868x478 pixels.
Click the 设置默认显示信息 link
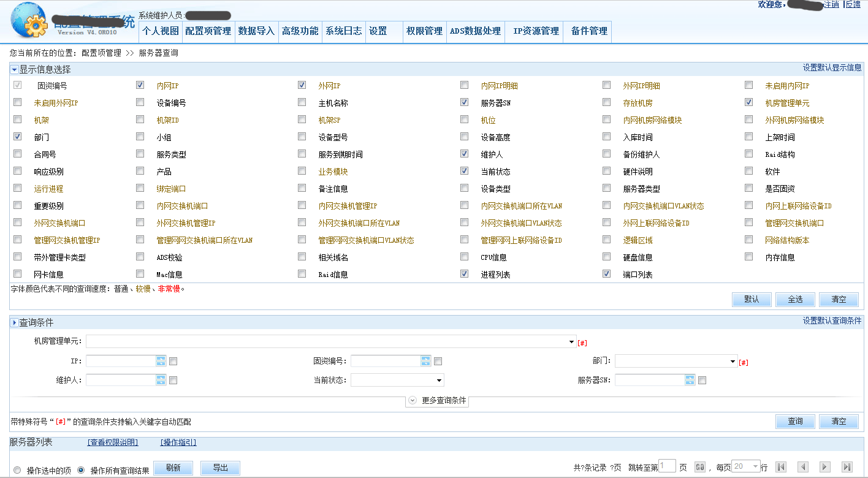[x=832, y=68]
